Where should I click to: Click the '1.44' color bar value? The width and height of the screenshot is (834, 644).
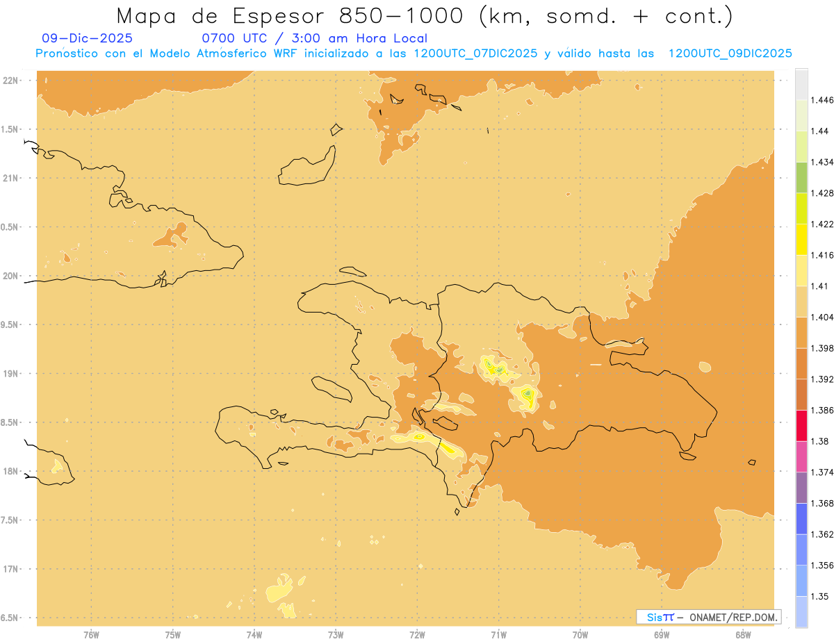820,131
